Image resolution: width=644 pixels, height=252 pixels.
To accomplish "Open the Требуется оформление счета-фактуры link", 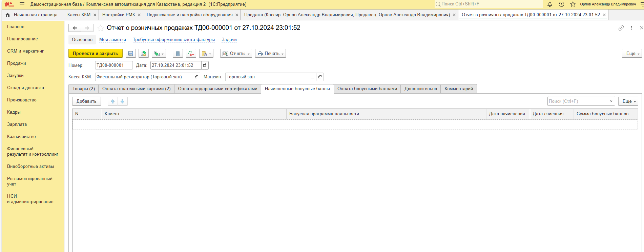I will 173,40.
